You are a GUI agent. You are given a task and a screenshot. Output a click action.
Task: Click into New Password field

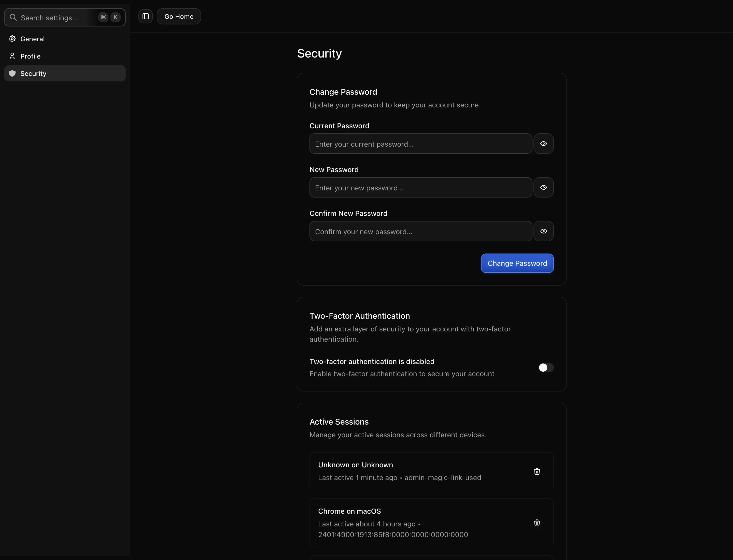coord(421,187)
